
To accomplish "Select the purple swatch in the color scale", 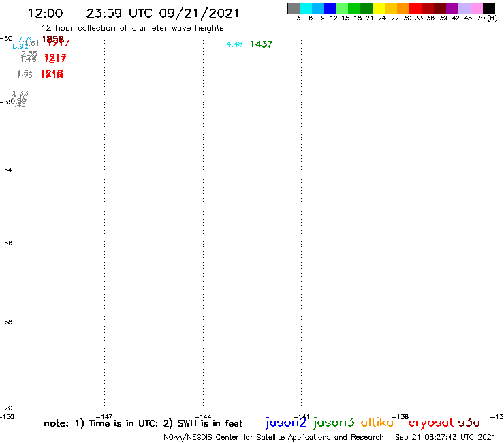I will click(452, 8).
